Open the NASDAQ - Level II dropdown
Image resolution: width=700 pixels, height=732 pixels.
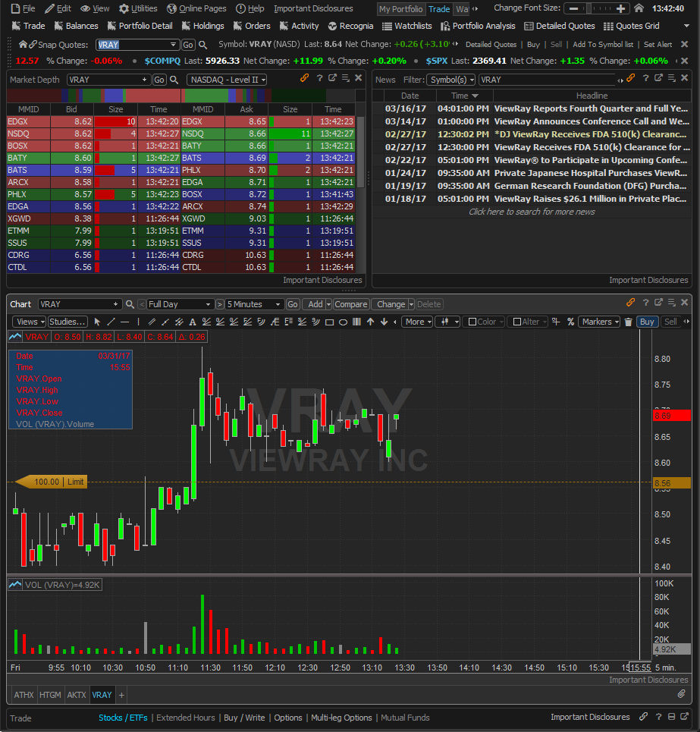pos(227,80)
